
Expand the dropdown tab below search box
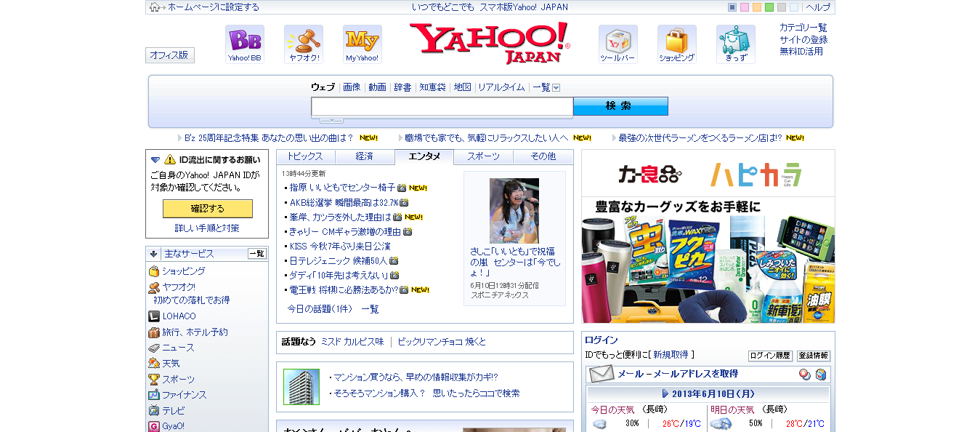tap(331, 120)
